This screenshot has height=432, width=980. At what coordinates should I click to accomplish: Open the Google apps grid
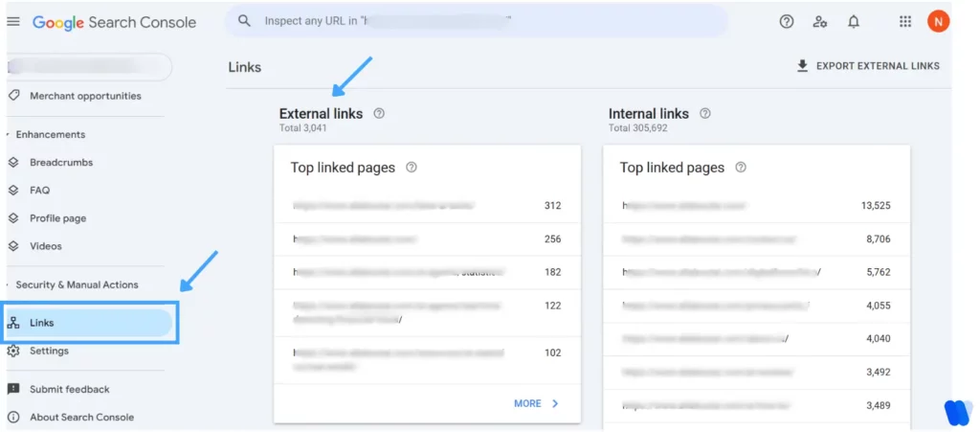click(x=905, y=22)
